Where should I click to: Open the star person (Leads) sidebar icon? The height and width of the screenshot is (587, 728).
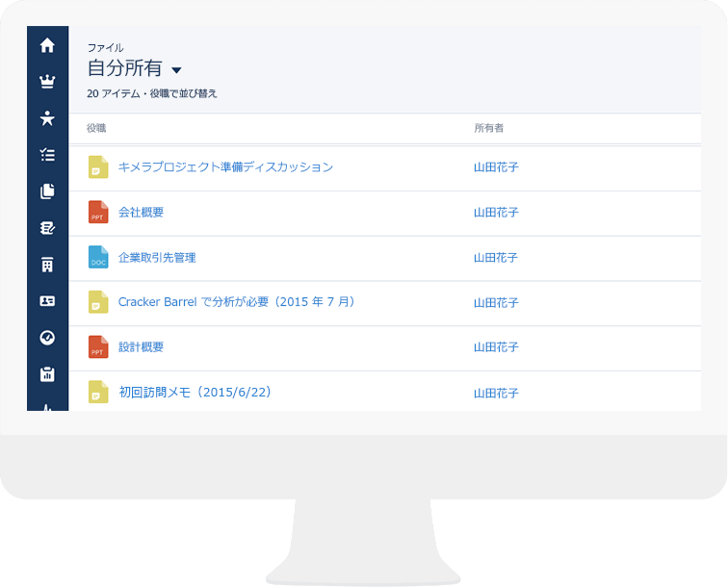tap(47, 118)
